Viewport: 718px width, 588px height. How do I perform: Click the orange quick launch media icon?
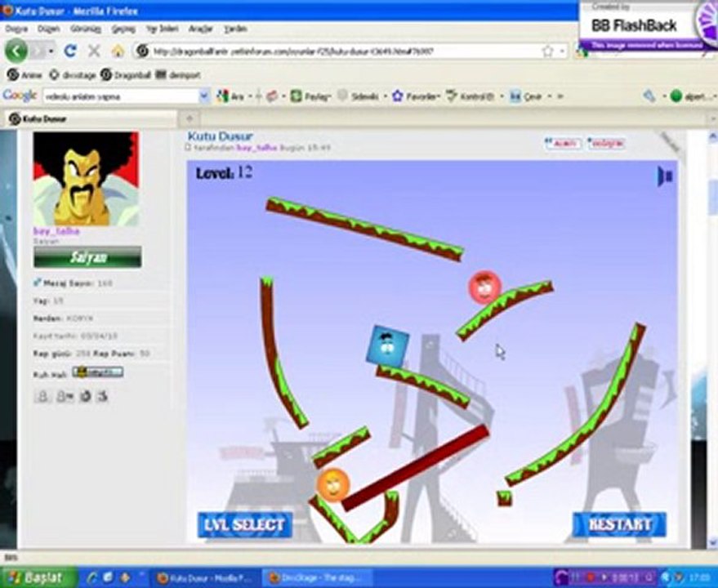tap(124, 578)
